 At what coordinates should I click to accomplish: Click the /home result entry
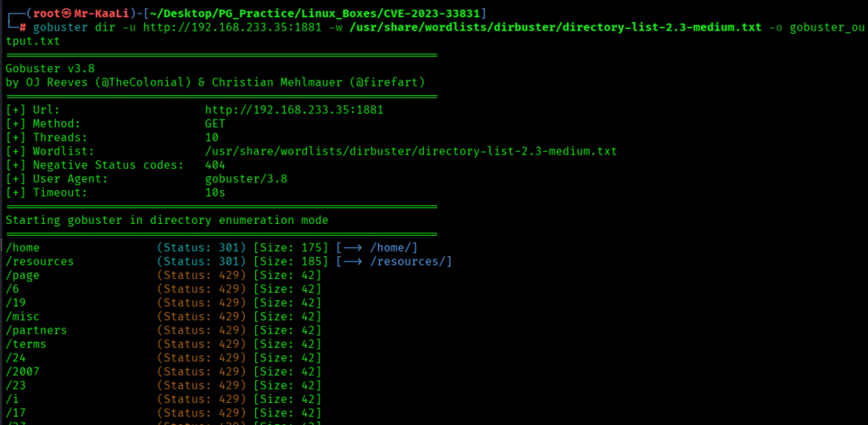pyautogui.click(x=23, y=248)
